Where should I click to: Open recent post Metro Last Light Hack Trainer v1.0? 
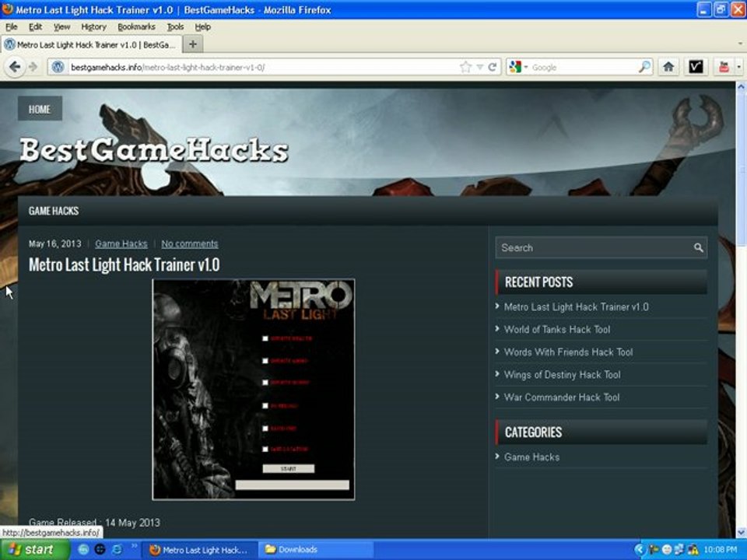576,307
